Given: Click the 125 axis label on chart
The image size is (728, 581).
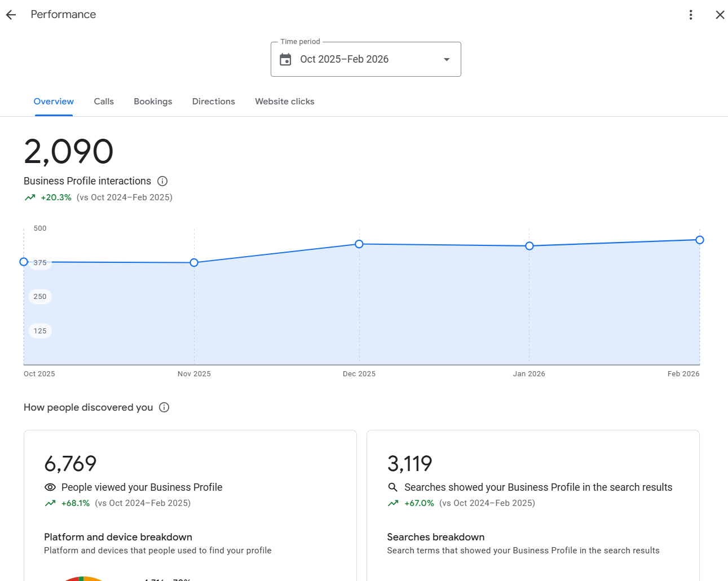Looking at the screenshot, I should 40,331.
